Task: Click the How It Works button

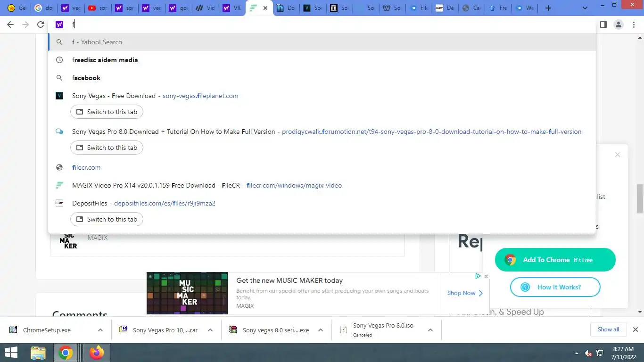Action: tap(555, 287)
